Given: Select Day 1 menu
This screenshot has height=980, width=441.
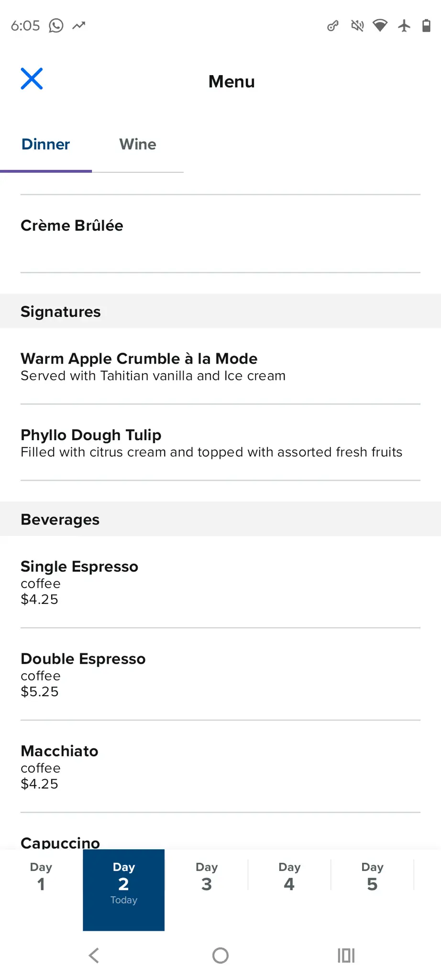Looking at the screenshot, I should click(41, 877).
